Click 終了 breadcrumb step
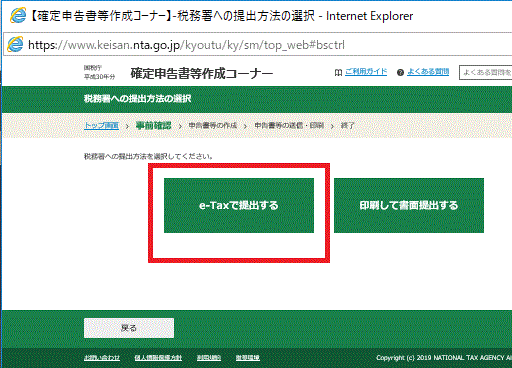This screenshot has height=368, width=512. [x=347, y=126]
